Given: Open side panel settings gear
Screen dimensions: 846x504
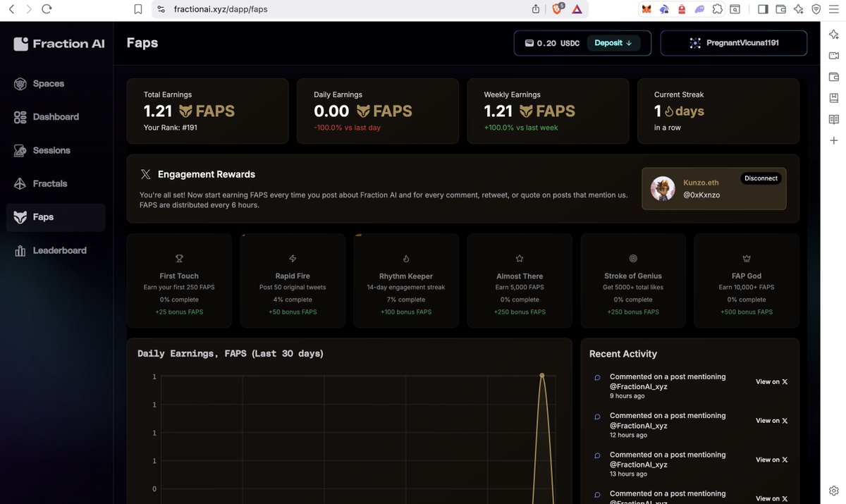Looking at the screenshot, I should click(x=834, y=491).
